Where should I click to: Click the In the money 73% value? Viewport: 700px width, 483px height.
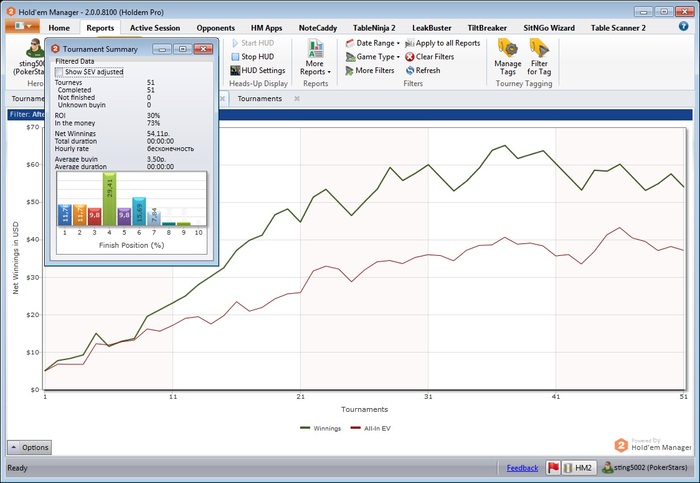[x=153, y=123]
